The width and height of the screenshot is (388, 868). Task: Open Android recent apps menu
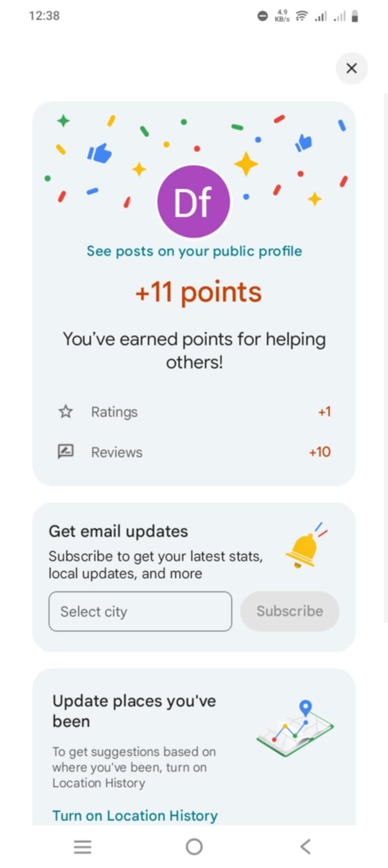coord(82,847)
